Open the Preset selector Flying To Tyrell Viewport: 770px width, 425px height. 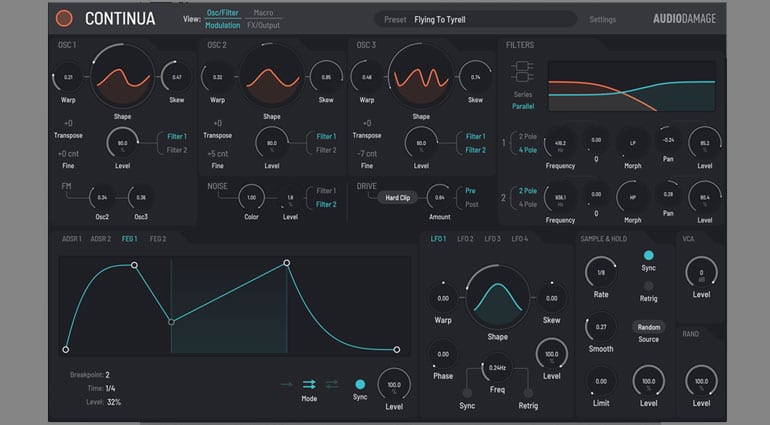(x=475, y=20)
